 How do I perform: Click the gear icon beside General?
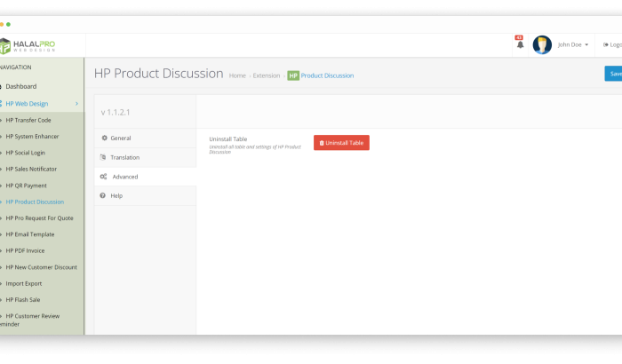[x=104, y=138]
